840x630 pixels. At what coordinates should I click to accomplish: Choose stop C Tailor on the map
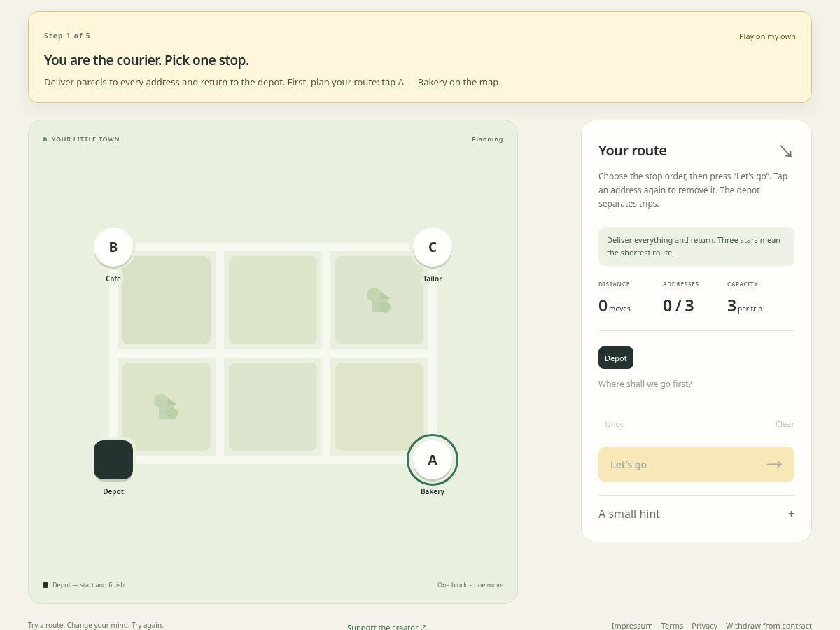433,247
